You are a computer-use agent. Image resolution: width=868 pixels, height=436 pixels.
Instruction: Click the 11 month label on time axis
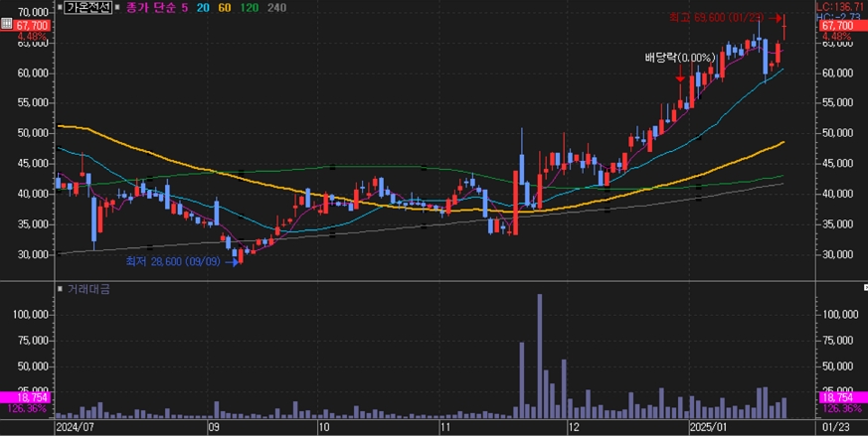(446, 427)
